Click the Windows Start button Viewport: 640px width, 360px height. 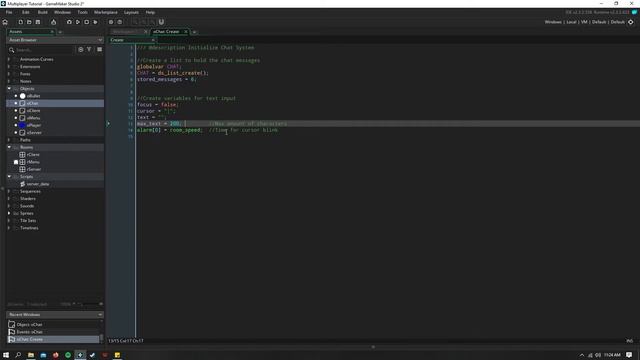click(6, 355)
